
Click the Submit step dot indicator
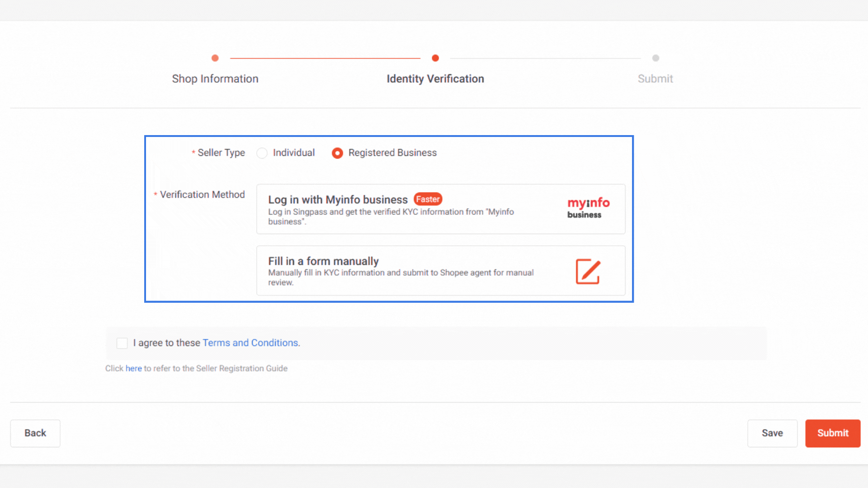click(656, 58)
